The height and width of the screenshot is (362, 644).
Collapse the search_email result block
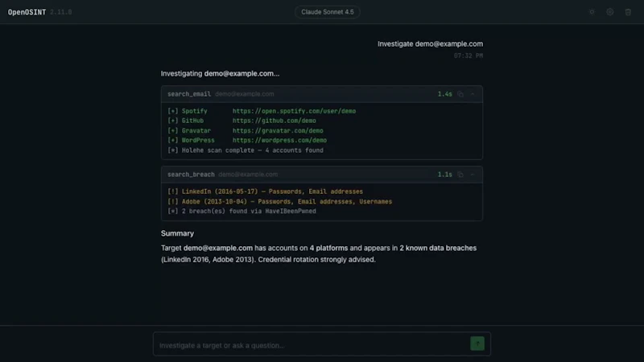click(x=473, y=94)
